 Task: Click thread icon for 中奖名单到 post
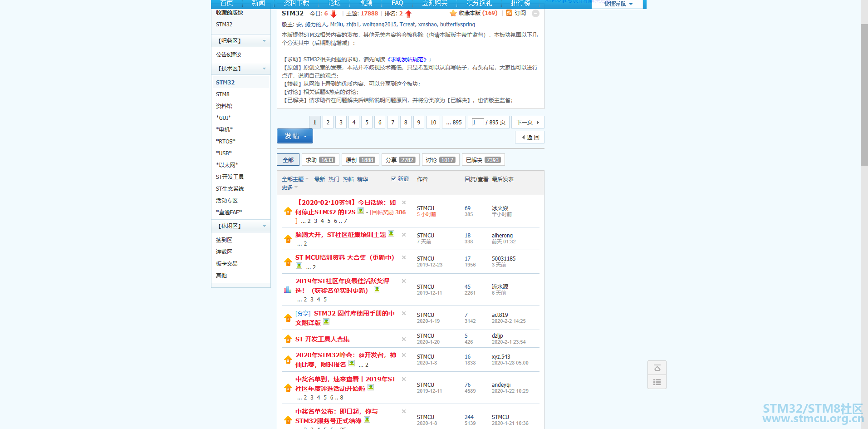pyautogui.click(x=288, y=388)
